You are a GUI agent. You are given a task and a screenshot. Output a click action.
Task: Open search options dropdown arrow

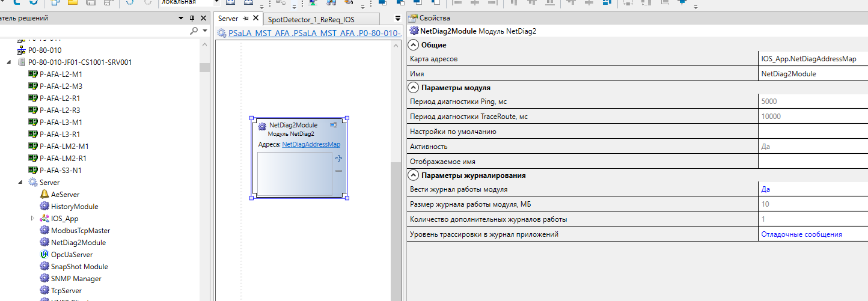point(204,30)
